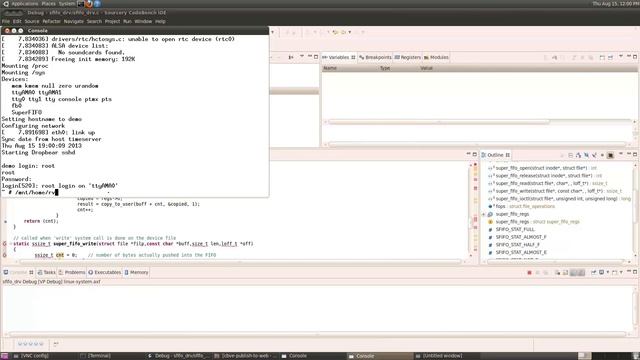Select SFIFO_STAT_FULL macro in Outline
The image size is (640, 360).
click(x=511, y=230)
